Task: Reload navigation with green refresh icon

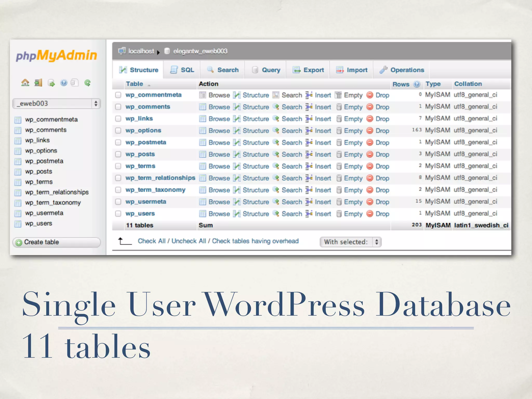Action: click(88, 83)
